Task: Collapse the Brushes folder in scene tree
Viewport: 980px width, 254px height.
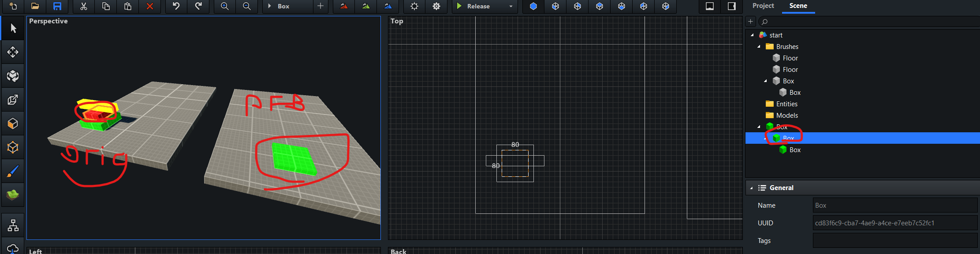Action: pos(759,47)
